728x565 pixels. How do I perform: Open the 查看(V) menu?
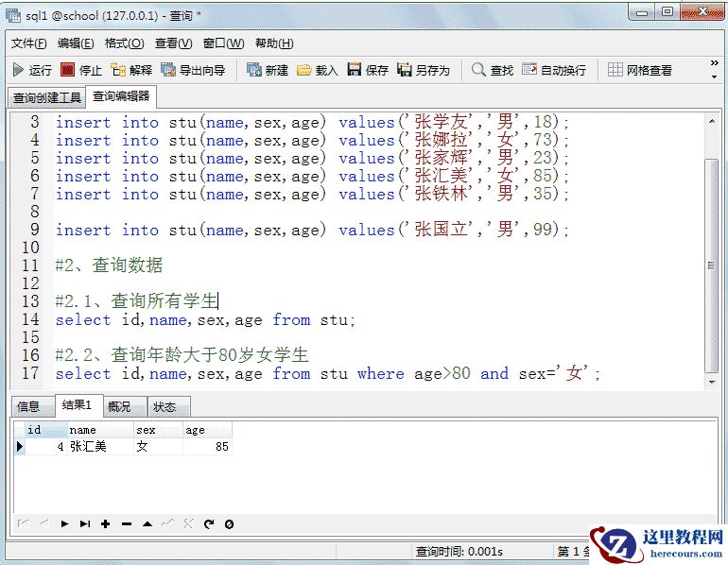[174, 43]
